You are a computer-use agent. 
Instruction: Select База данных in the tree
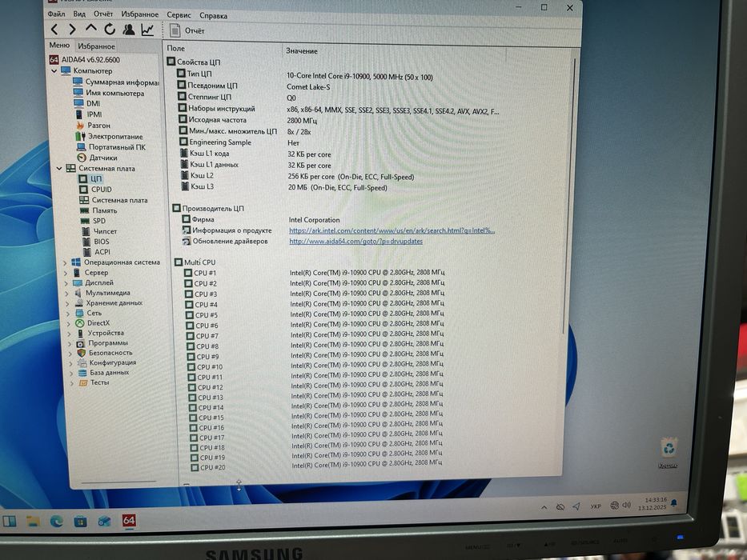pos(104,372)
